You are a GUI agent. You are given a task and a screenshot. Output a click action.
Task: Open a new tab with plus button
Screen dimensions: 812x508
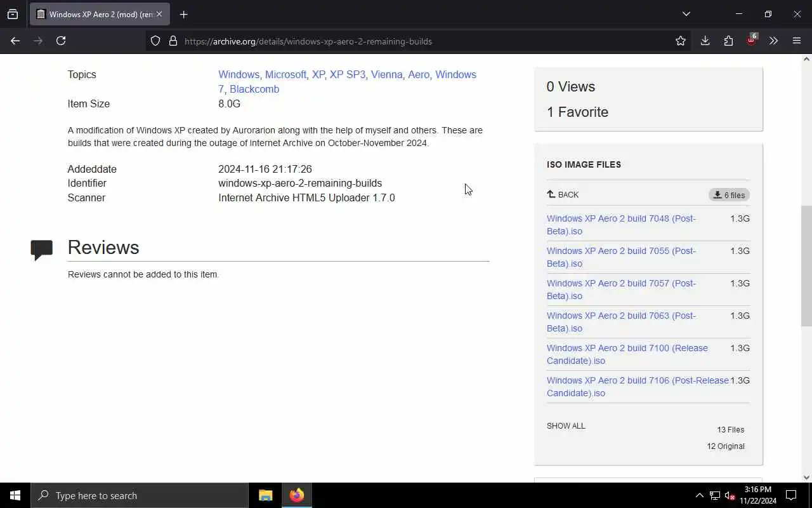coord(183,14)
